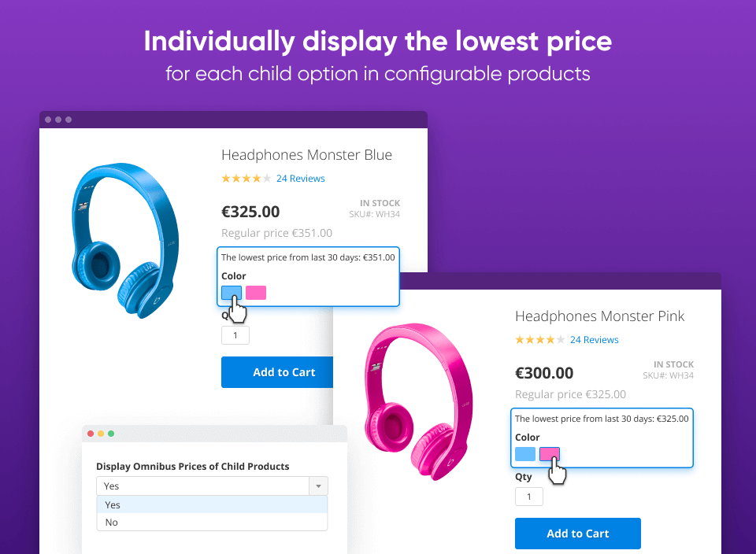Image resolution: width=756 pixels, height=554 pixels.
Task: Click the pink headphones product image
Action: click(x=418, y=401)
